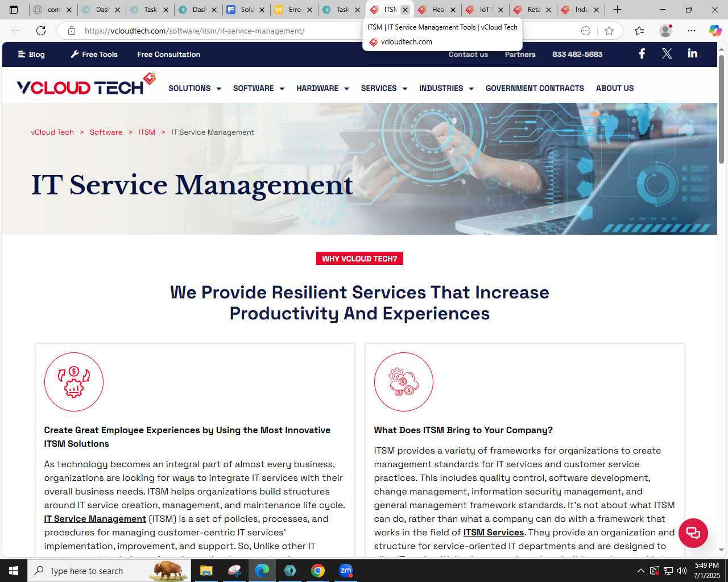
Task: Switch to the Reta browser tab
Action: click(x=533, y=10)
